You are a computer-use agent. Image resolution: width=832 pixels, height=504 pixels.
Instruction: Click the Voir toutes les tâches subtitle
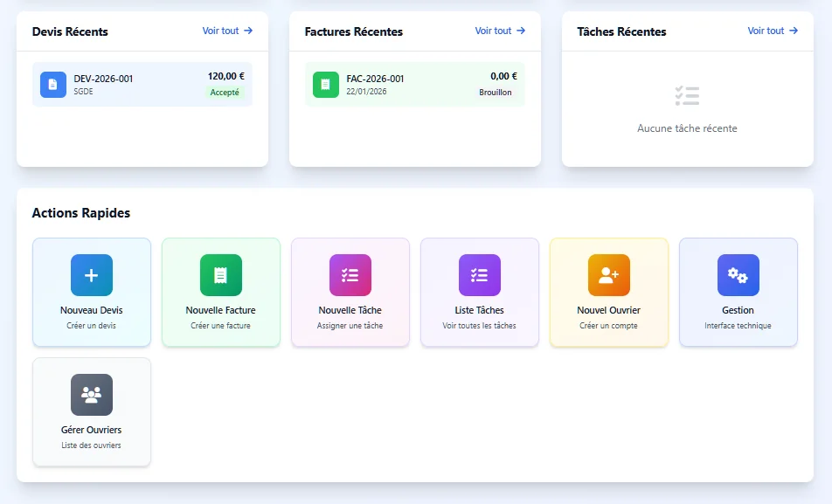(x=479, y=326)
